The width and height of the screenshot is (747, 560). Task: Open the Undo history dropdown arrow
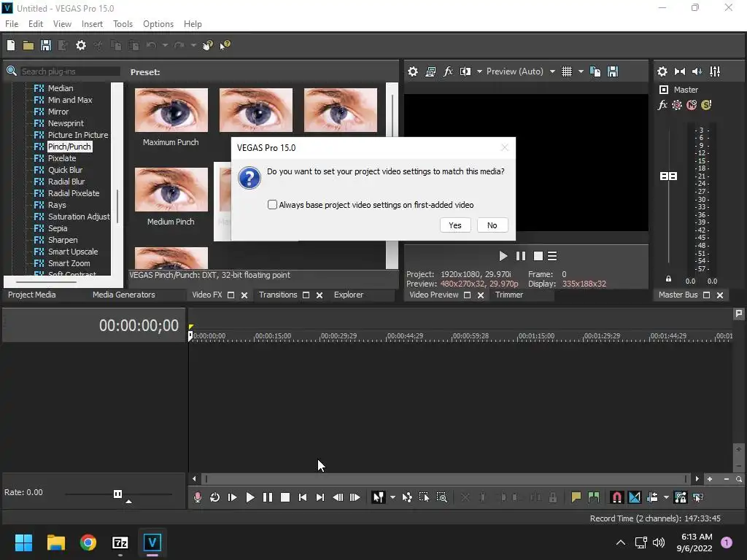pos(165,45)
